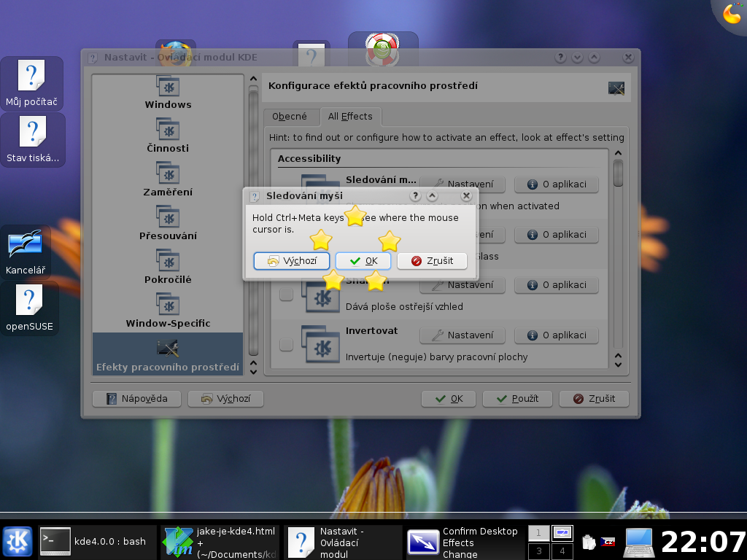The image size is (747, 560).
Task: Click the help question mark in Nastavit window titlebar
Action: [x=560, y=58]
